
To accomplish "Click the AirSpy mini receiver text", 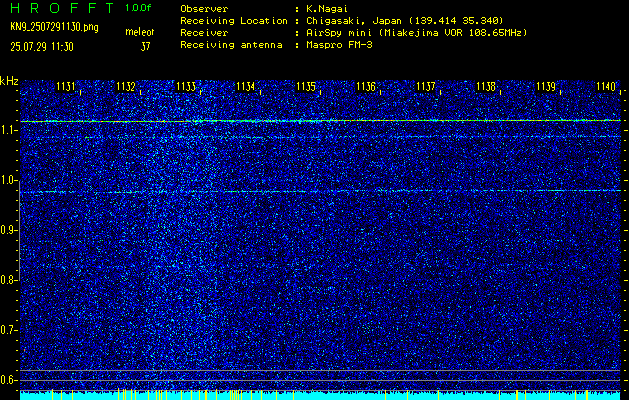I will pos(417,33).
